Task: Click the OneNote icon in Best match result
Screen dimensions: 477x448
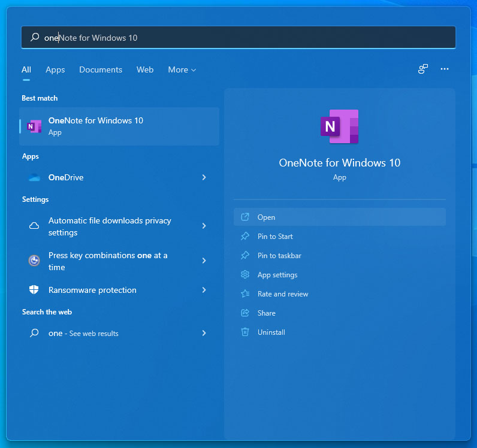Action: [x=34, y=126]
